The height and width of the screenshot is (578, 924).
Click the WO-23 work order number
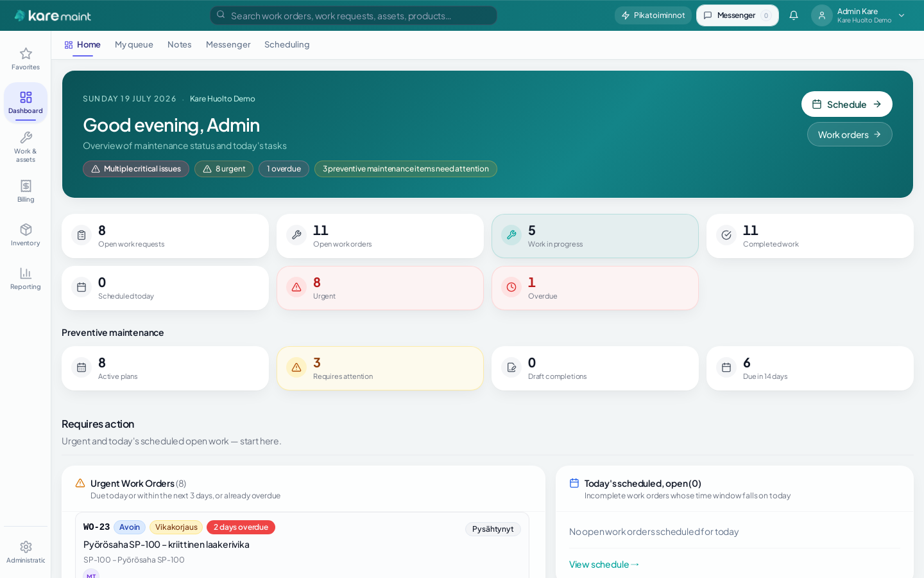pyautogui.click(x=96, y=527)
